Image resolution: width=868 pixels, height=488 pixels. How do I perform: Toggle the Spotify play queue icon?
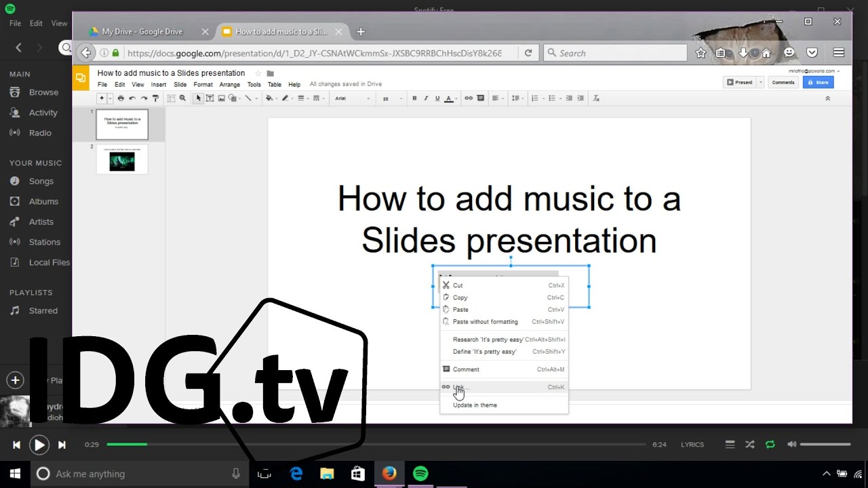point(730,445)
